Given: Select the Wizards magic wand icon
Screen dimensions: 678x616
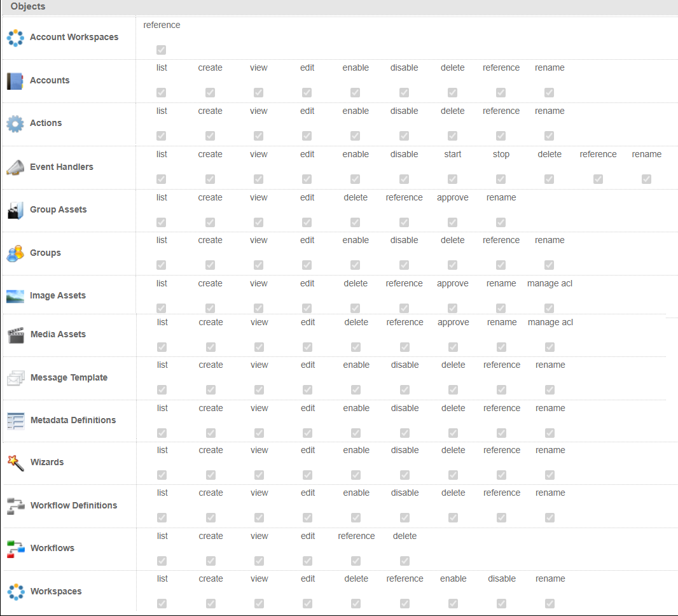Looking at the screenshot, I should click(x=15, y=463).
